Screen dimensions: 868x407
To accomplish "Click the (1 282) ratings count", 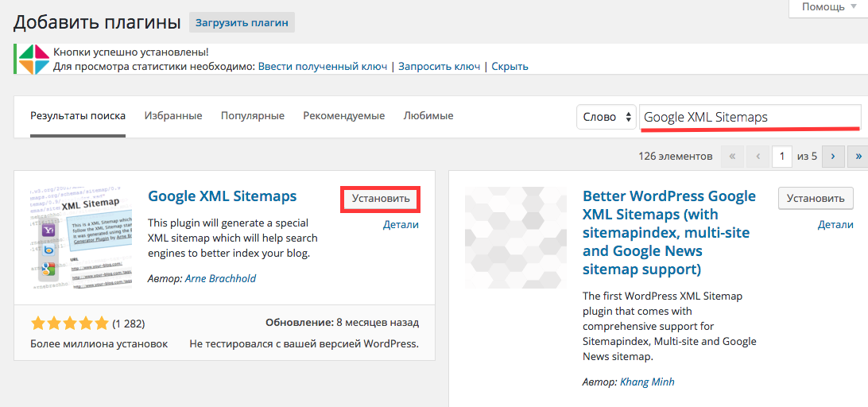I will pos(129,324).
